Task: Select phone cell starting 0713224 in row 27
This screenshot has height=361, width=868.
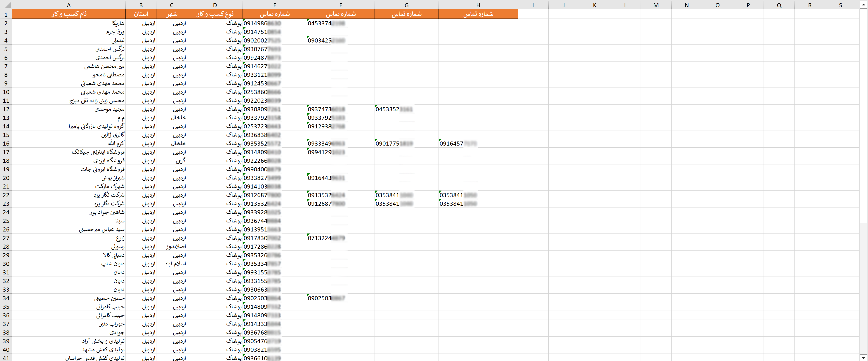Action: coord(341,238)
